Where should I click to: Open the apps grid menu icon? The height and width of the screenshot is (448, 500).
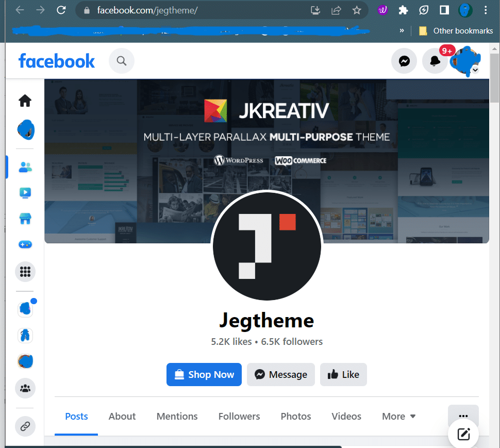point(25,272)
